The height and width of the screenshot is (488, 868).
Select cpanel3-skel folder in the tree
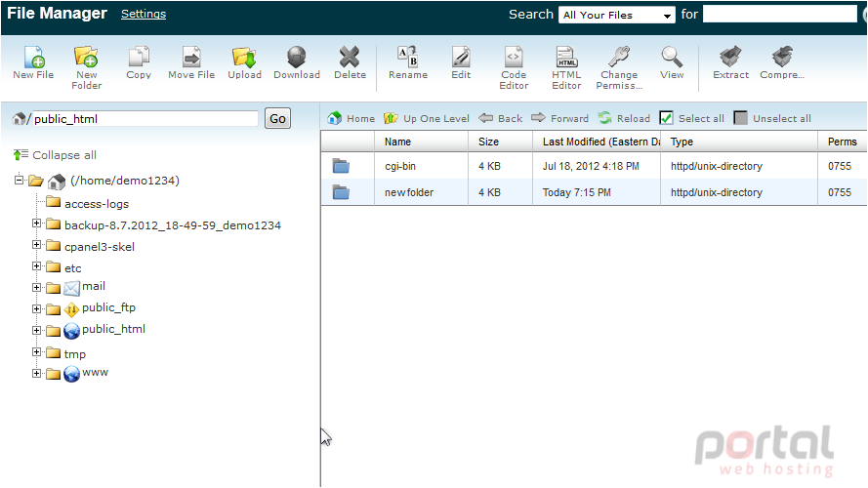[x=100, y=247]
